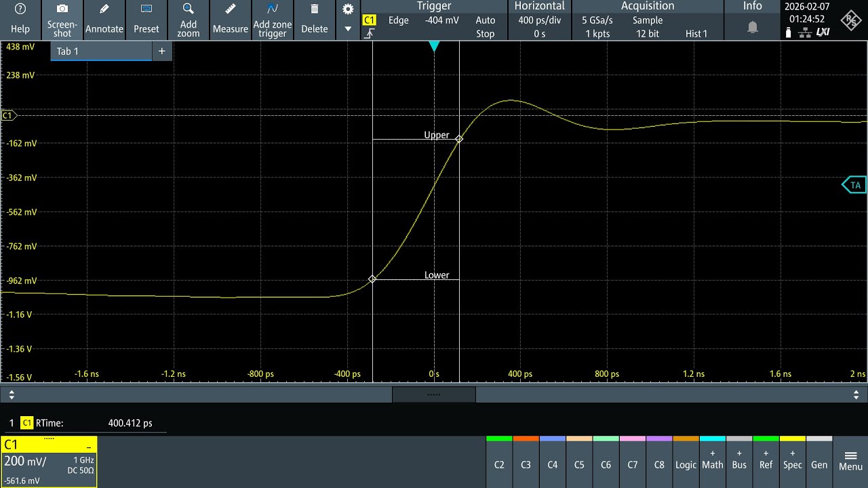868x488 pixels.
Task: Enable channel C4
Action: tap(553, 462)
